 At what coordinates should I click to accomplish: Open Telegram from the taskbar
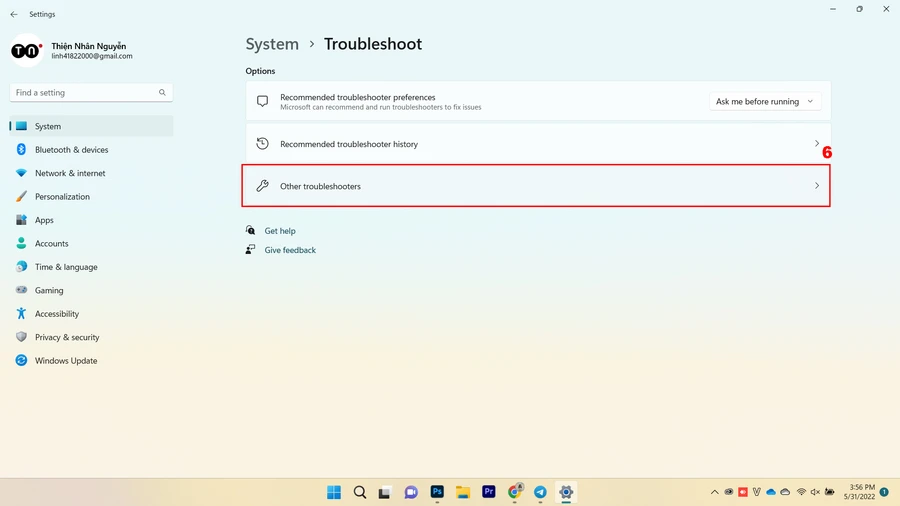(540, 492)
